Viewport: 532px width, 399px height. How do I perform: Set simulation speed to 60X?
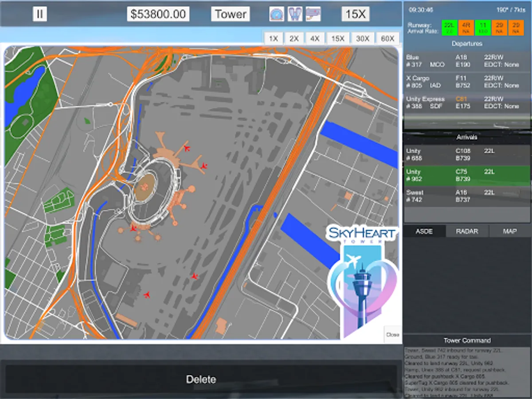(x=387, y=39)
